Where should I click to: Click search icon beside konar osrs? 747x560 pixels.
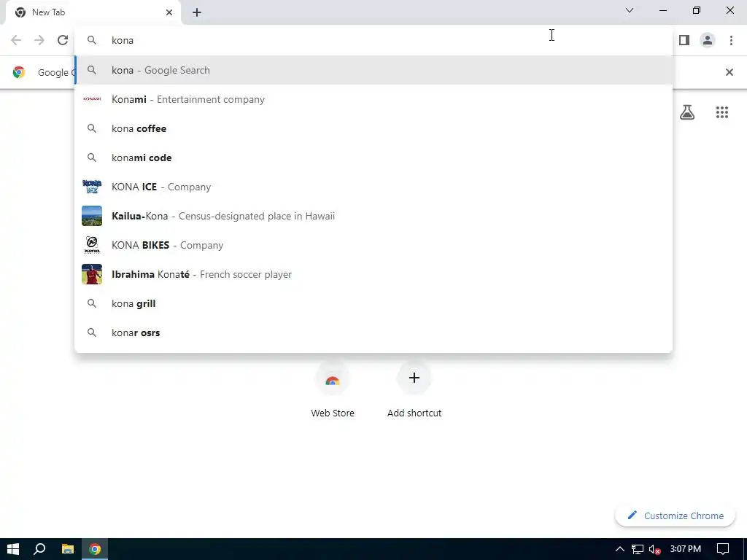pos(92,332)
